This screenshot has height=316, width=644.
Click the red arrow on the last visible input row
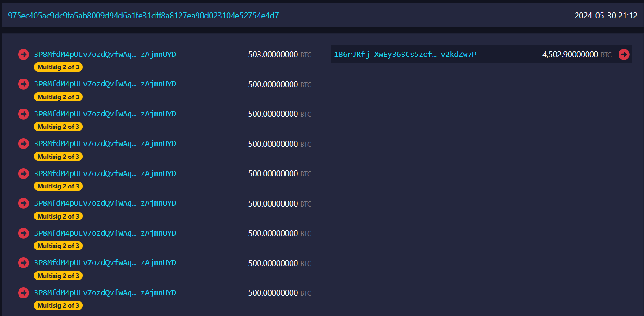(23, 292)
